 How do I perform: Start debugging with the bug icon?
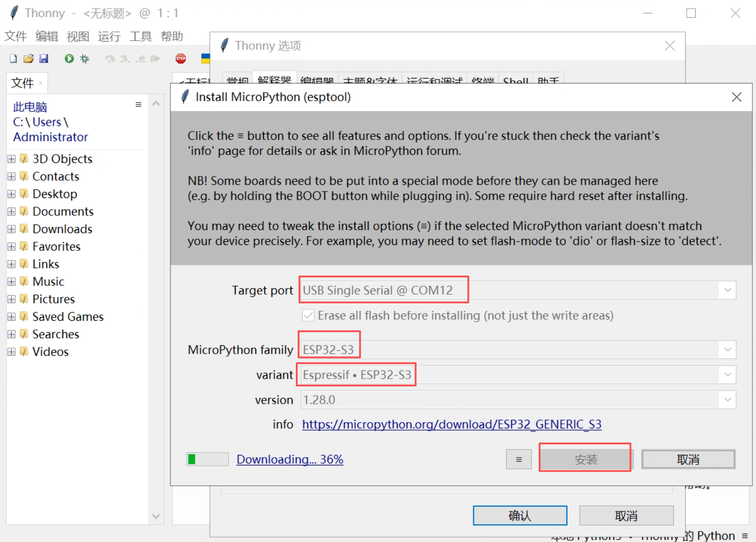(84, 58)
